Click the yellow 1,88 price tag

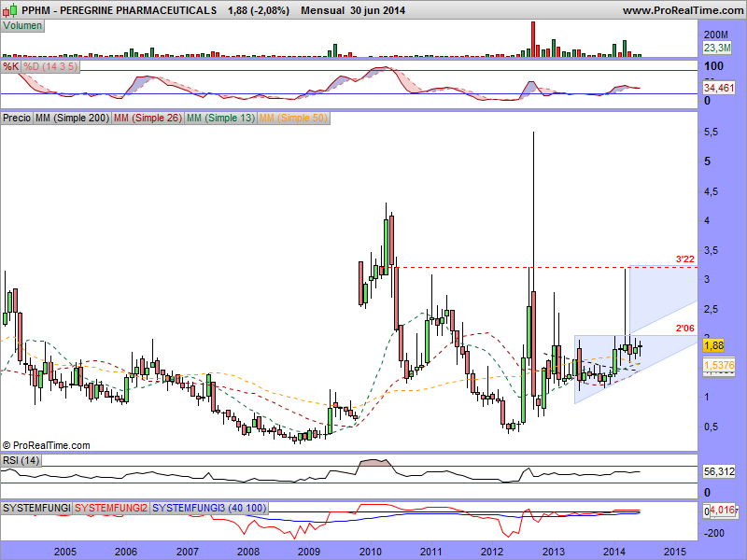click(x=713, y=345)
